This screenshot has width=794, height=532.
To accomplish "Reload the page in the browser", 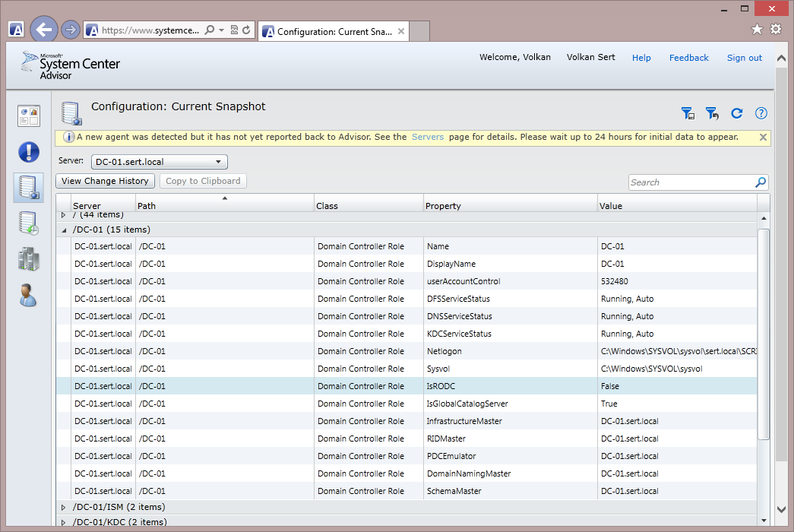I will coord(247,30).
